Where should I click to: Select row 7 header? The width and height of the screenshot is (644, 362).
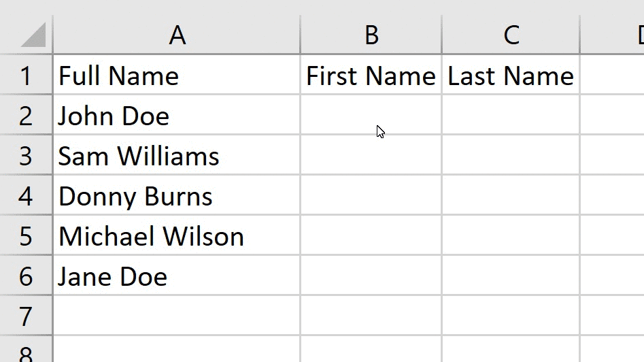pyautogui.click(x=26, y=316)
